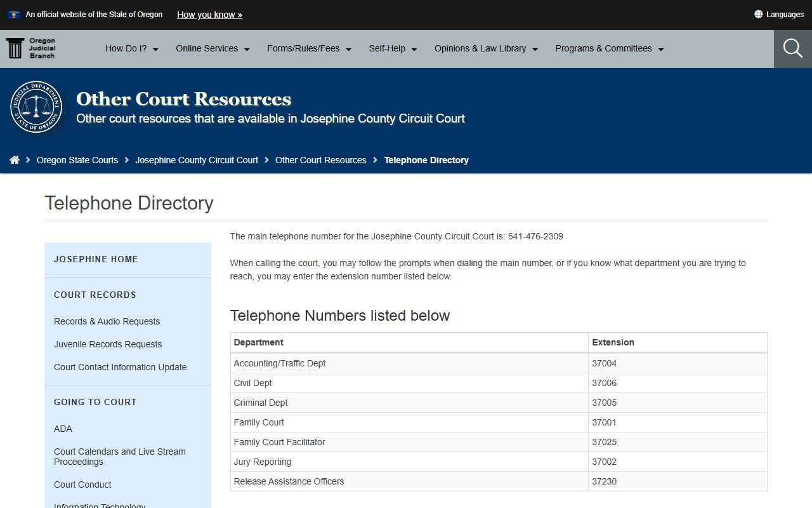Select Accounting/Traffic Dept table cell
This screenshot has width=812, height=508.
(x=409, y=363)
